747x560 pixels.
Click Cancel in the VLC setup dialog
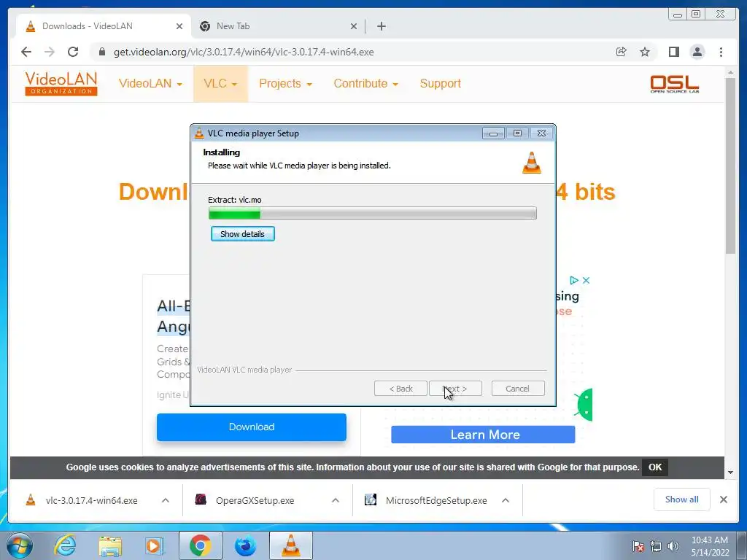(x=517, y=389)
